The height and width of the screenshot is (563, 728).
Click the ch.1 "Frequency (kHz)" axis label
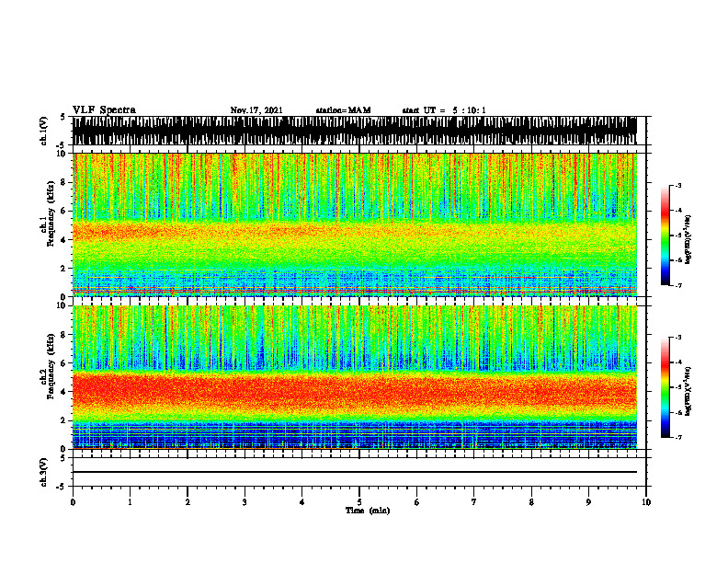[51, 214]
